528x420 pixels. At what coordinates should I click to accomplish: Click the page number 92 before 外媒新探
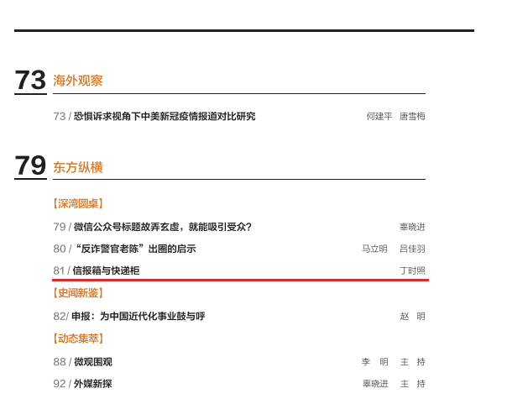(60, 384)
